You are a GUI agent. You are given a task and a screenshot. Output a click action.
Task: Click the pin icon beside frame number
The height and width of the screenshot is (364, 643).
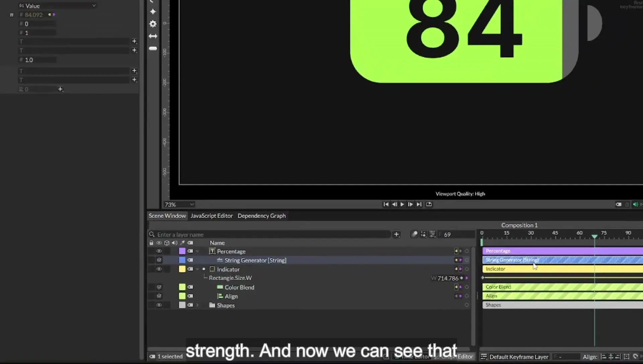[415, 234]
